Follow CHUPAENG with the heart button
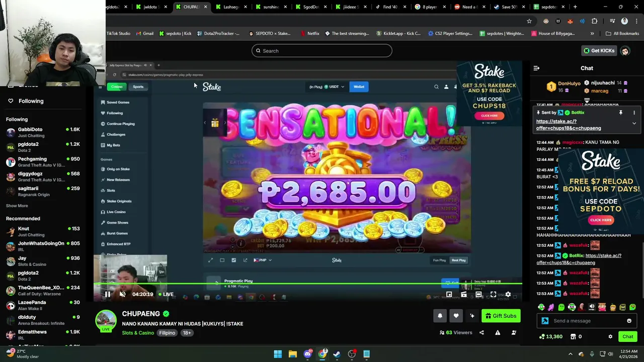This screenshot has width=644, height=362. [456, 316]
